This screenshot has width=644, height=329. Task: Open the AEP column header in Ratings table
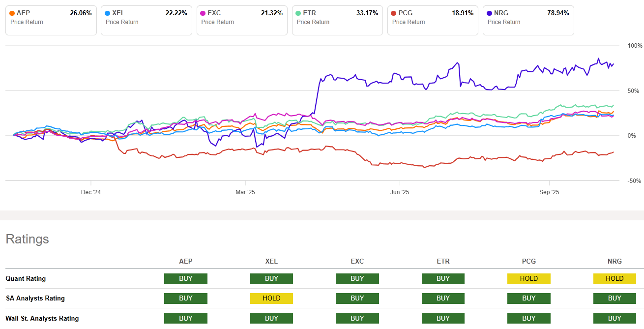pos(185,261)
